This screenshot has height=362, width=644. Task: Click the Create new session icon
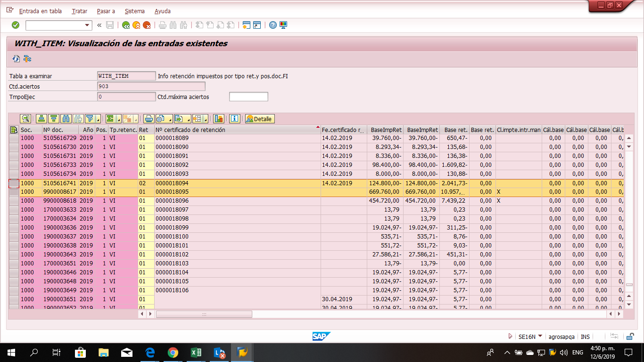pos(246,25)
